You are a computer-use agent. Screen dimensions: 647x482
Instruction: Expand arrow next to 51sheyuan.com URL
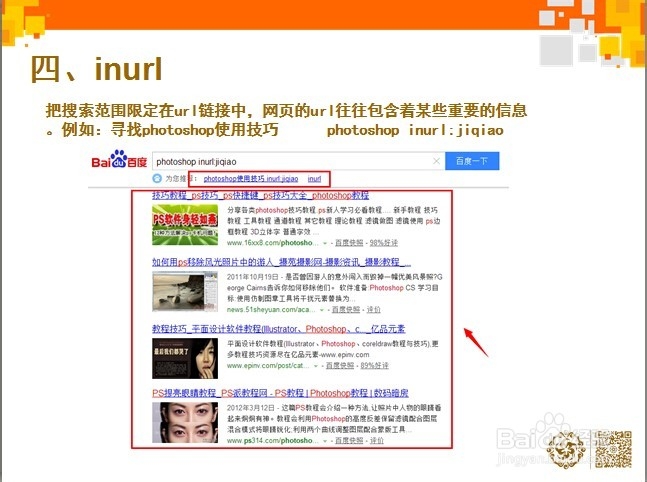321,310
